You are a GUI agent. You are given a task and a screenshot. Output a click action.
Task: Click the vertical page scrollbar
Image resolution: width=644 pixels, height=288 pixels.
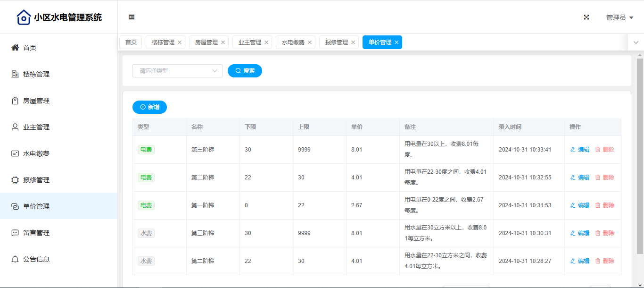(x=640, y=156)
